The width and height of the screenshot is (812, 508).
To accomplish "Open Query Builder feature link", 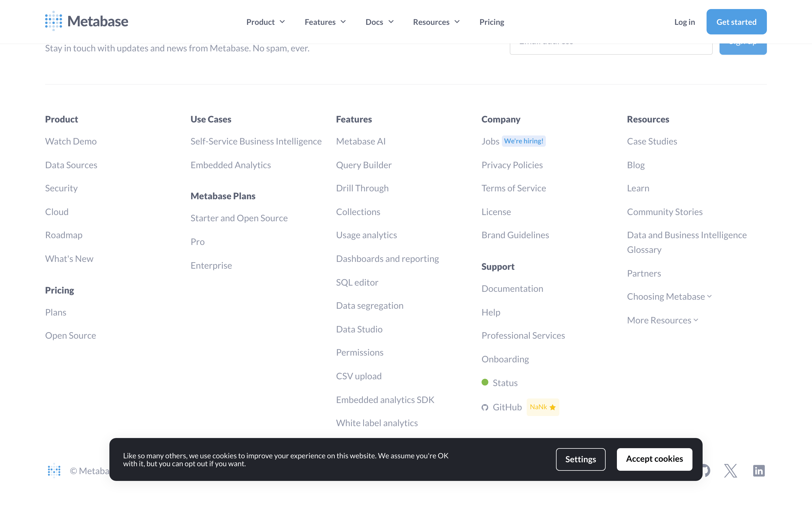I will [x=364, y=165].
